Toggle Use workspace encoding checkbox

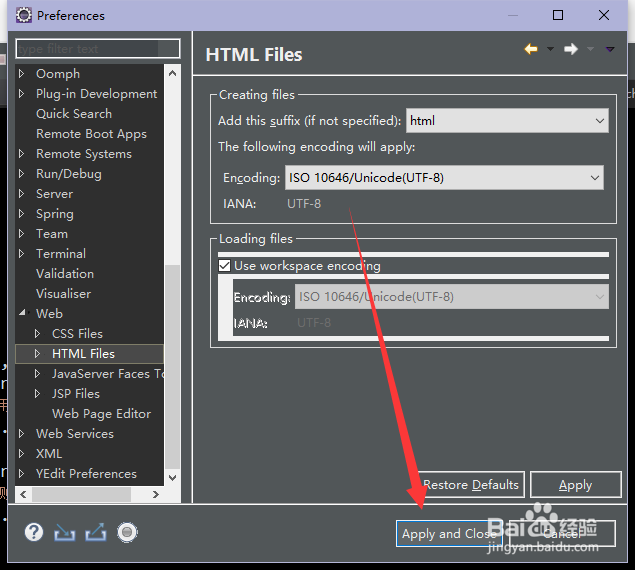click(x=224, y=266)
